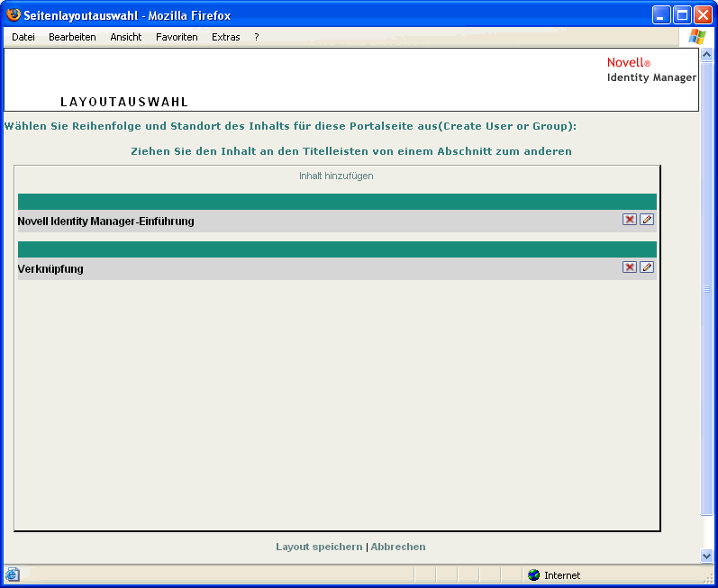Click the vertical scrollbar thumb
This screenshot has width=718, height=588.
coord(706,288)
